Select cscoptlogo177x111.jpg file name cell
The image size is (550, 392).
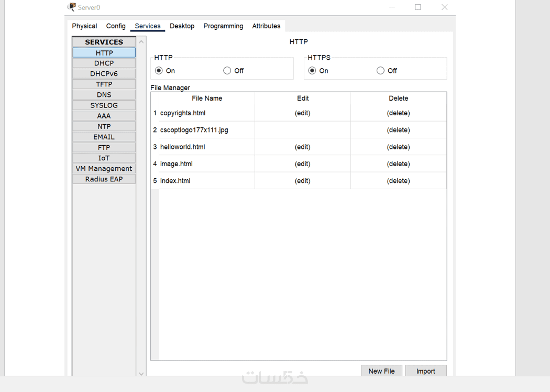(206, 130)
